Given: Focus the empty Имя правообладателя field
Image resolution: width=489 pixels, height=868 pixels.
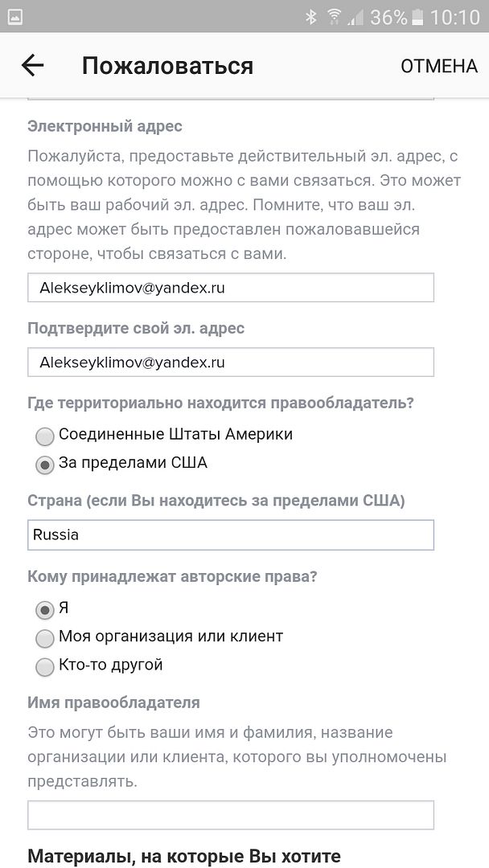Looking at the screenshot, I should (x=230, y=815).
